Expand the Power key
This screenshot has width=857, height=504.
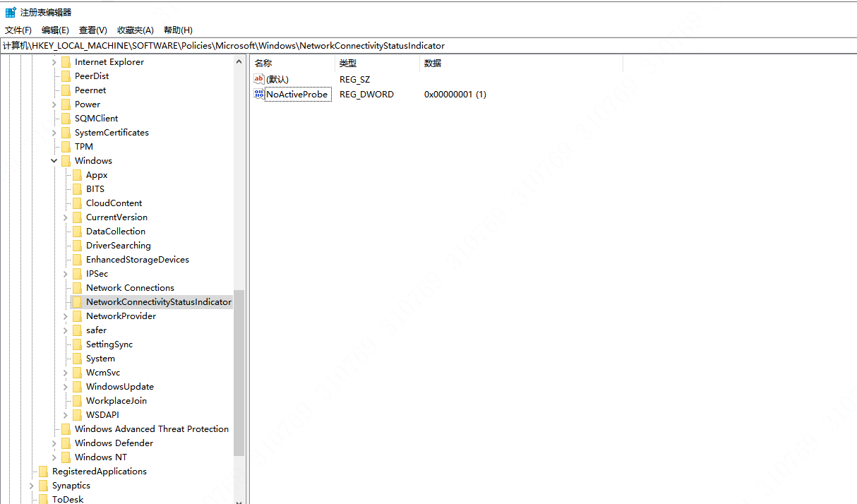coord(54,104)
